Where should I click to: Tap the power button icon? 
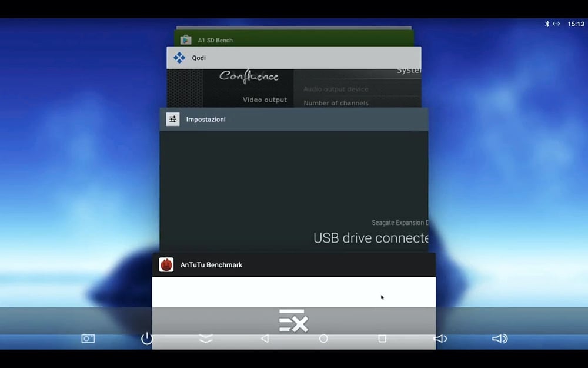pos(146,339)
